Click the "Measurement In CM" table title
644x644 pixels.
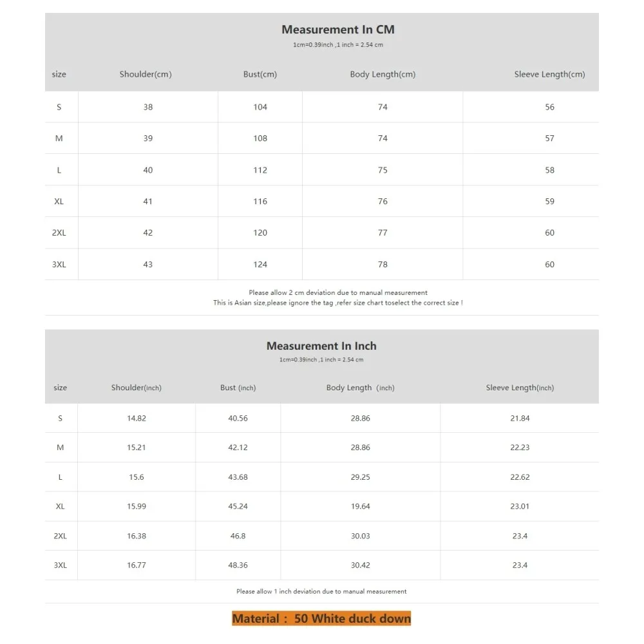click(x=337, y=30)
